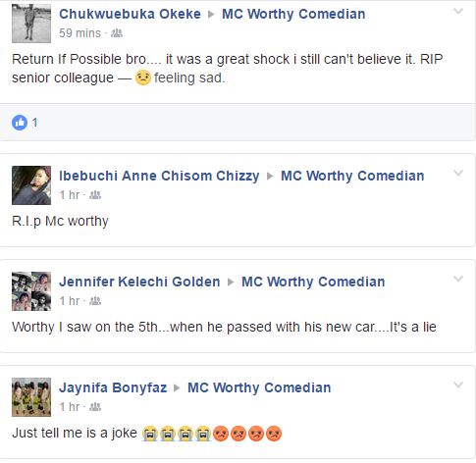
Task: Click the sad face emoji beside feeling sad
Action: click(x=143, y=77)
